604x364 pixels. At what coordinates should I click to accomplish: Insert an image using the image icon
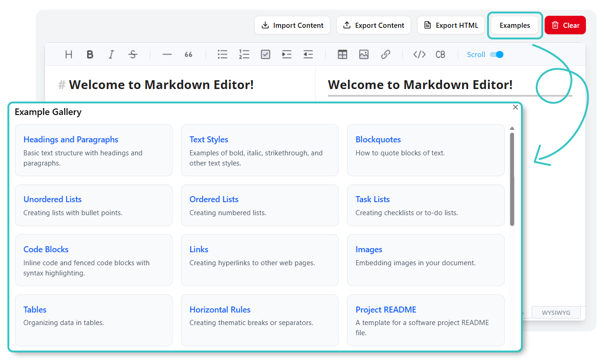coord(364,54)
